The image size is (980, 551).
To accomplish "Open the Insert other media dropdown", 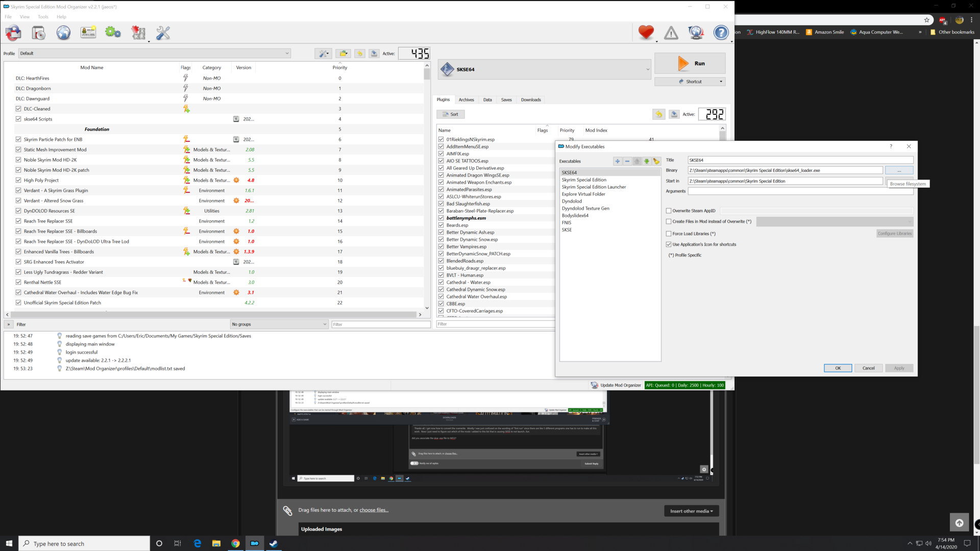I will click(691, 511).
